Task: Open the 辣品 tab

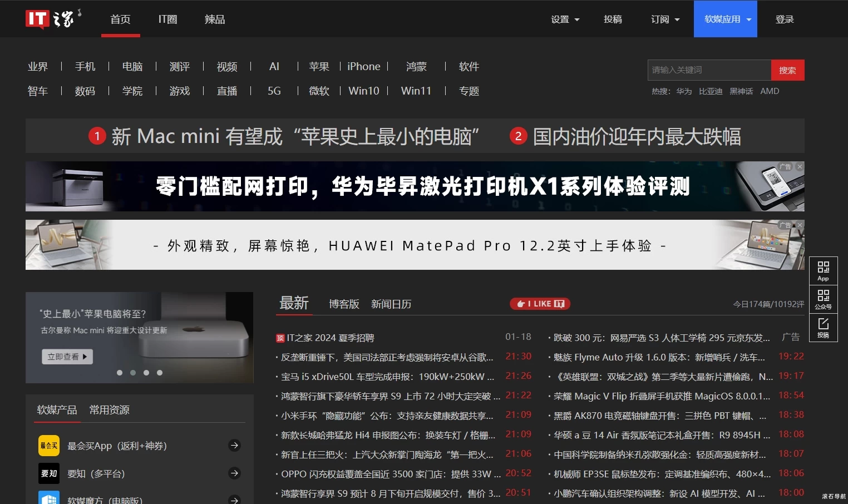Action: [215, 19]
